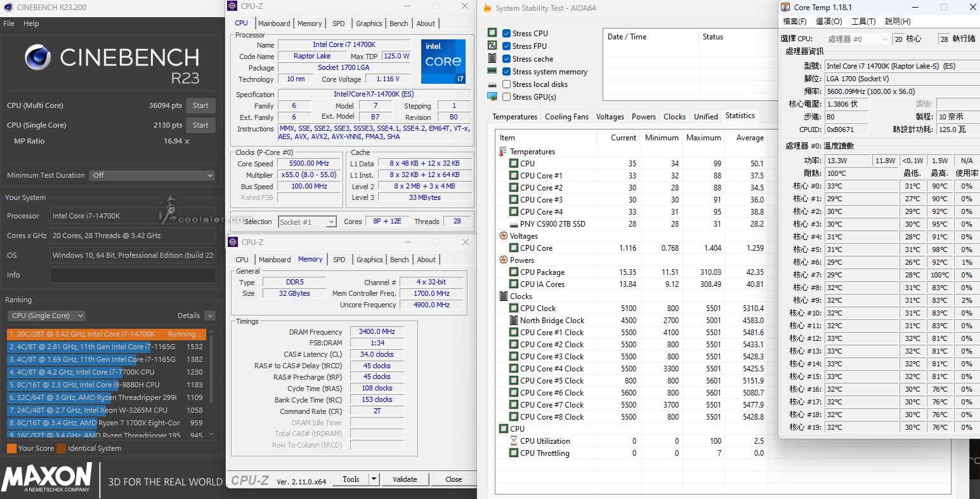Viewport: 980px width, 499px height.
Task: Open the 檔案(F) menu in Core Temp
Action: 795,22
